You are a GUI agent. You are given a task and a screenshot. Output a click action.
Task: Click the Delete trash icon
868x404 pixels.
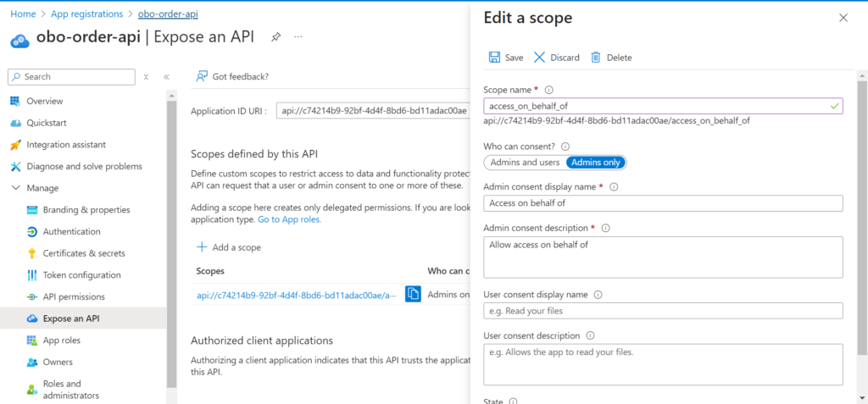(x=596, y=58)
